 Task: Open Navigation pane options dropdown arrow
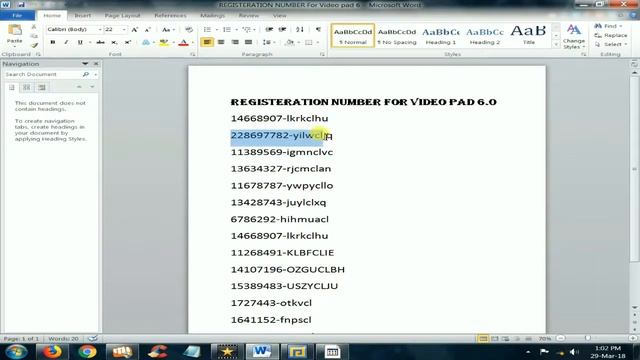click(x=85, y=64)
